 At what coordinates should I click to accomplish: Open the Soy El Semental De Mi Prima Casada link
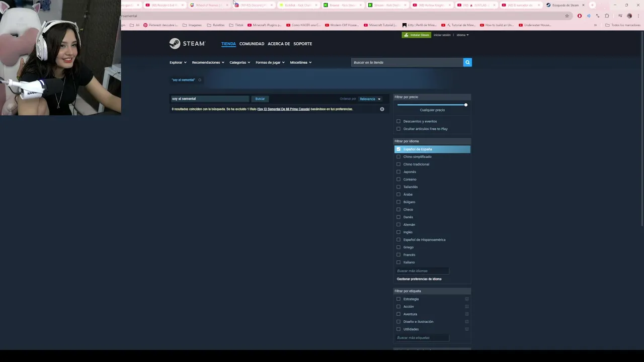pos(283,109)
